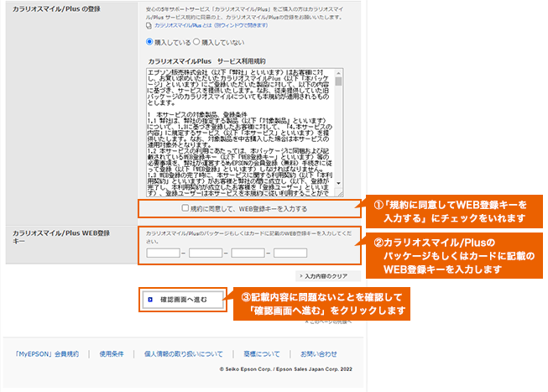Select the 購入している radio button
The height and width of the screenshot is (392, 548).
(150, 40)
